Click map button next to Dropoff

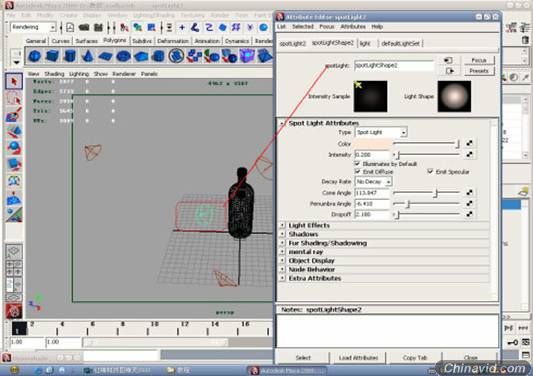[469, 214]
